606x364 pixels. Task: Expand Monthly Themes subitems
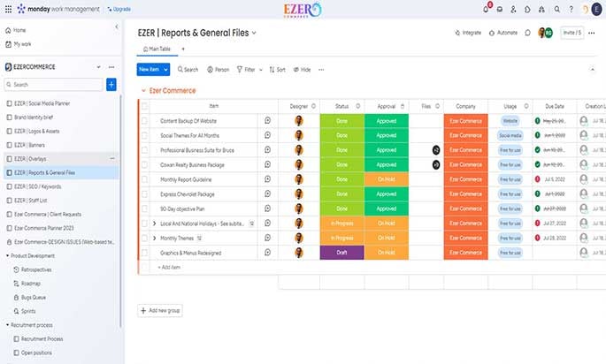(x=154, y=239)
